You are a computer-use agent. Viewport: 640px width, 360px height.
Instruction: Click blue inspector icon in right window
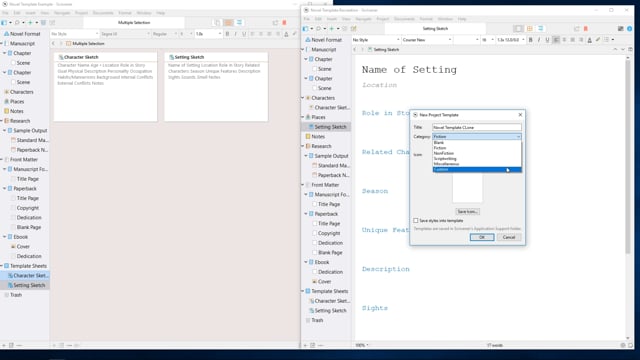pos(629,29)
